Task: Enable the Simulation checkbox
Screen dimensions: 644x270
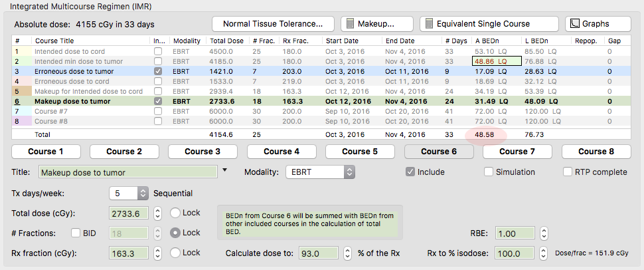Action: click(489, 172)
